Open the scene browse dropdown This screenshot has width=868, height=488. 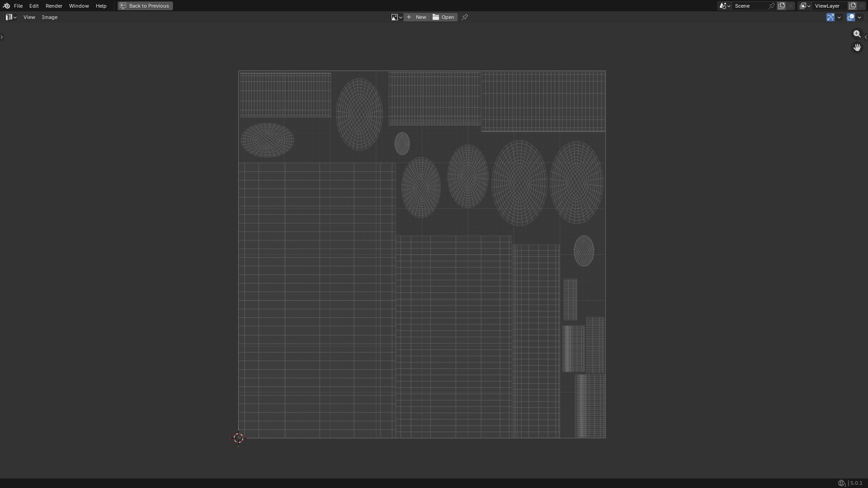click(x=725, y=6)
